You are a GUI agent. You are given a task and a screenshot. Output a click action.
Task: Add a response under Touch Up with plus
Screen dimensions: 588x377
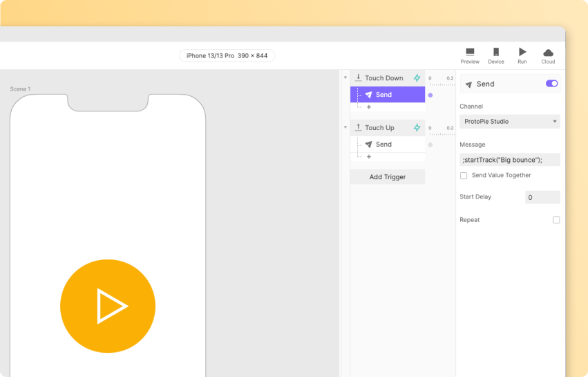point(369,156)
